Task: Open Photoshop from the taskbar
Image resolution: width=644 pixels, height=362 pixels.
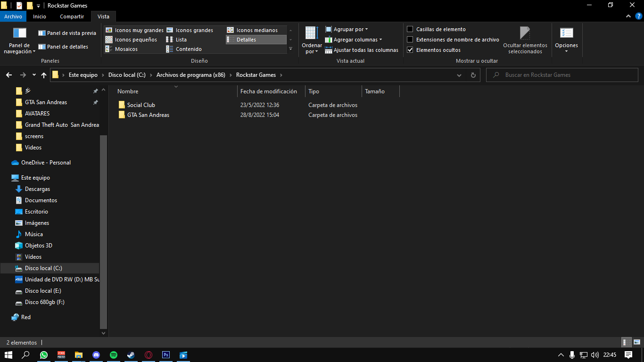Action: click(166, 355)
